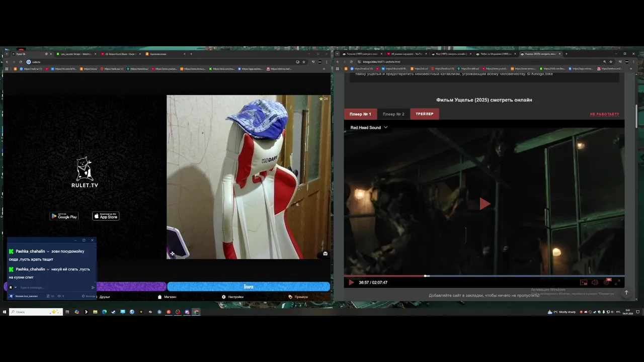Click the chat message input field
This screenshot has width=644, height=362.
coord(54,288)
